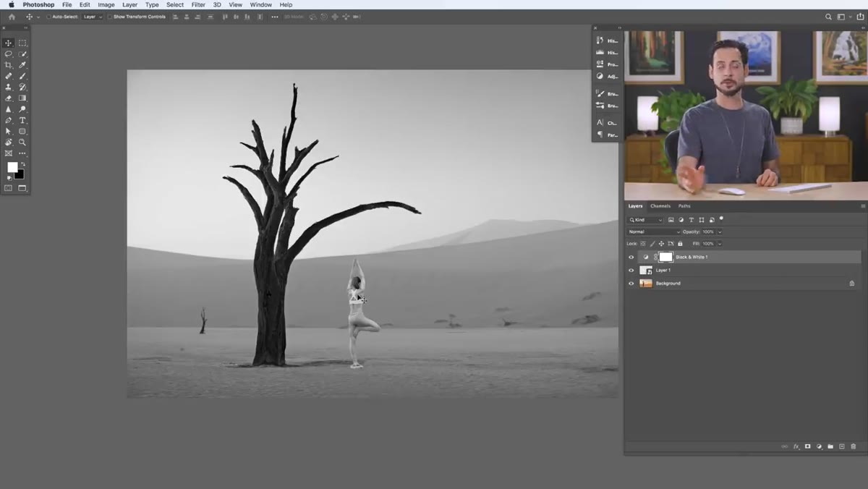Select the Type tool

click(x=22, y=120)
